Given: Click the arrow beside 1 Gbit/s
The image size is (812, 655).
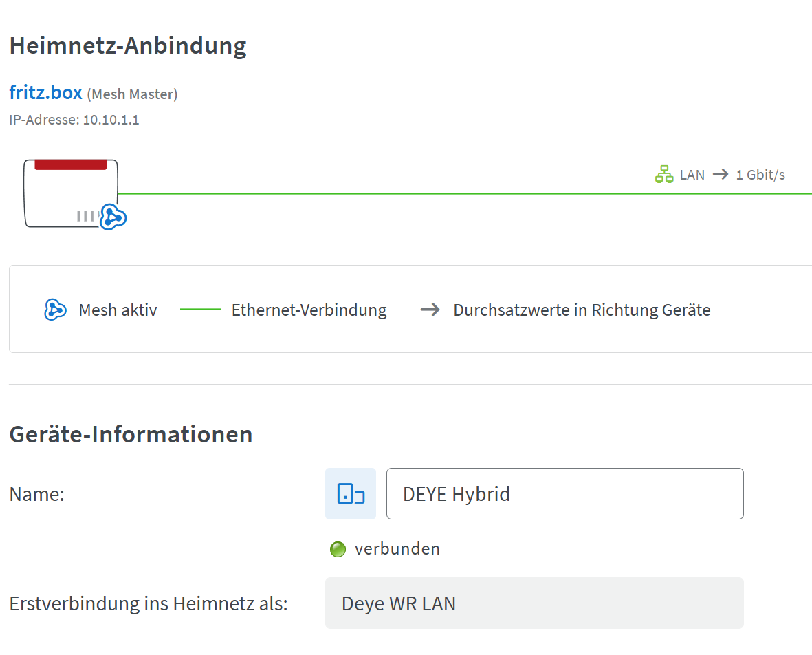Looking at the screenshot, I should click(720, 174).
